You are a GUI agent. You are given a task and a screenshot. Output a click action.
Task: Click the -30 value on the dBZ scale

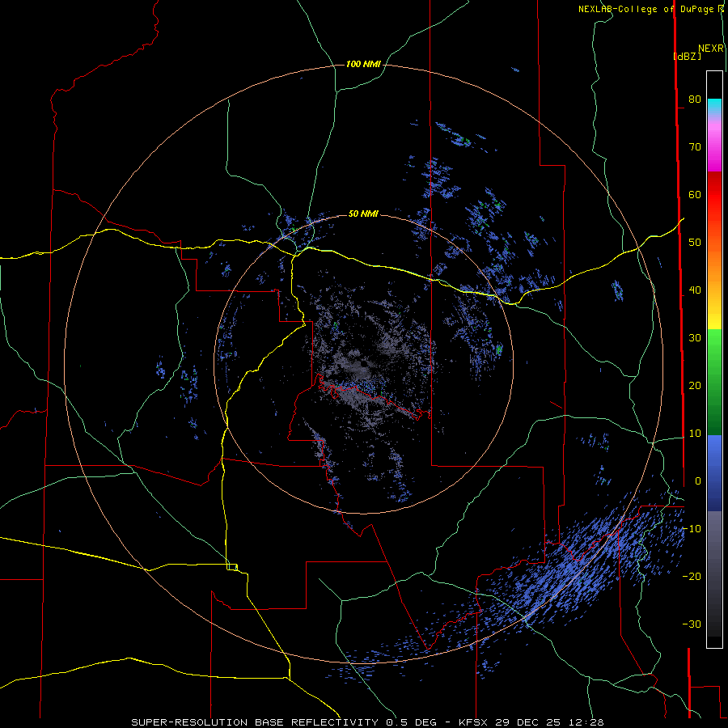point(692,624)
